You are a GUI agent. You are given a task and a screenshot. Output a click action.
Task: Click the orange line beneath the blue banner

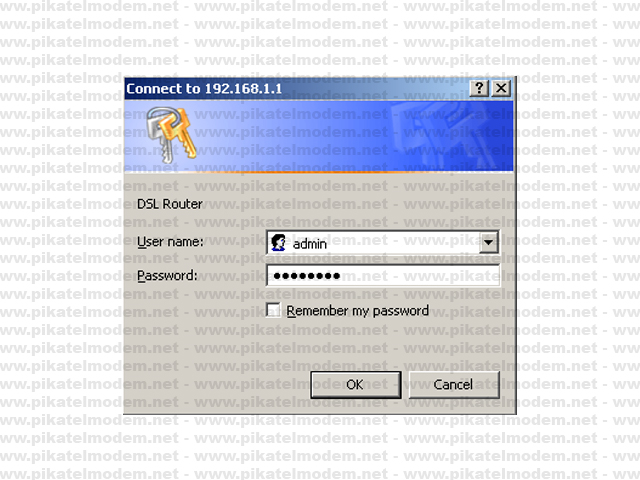point(319,172)
